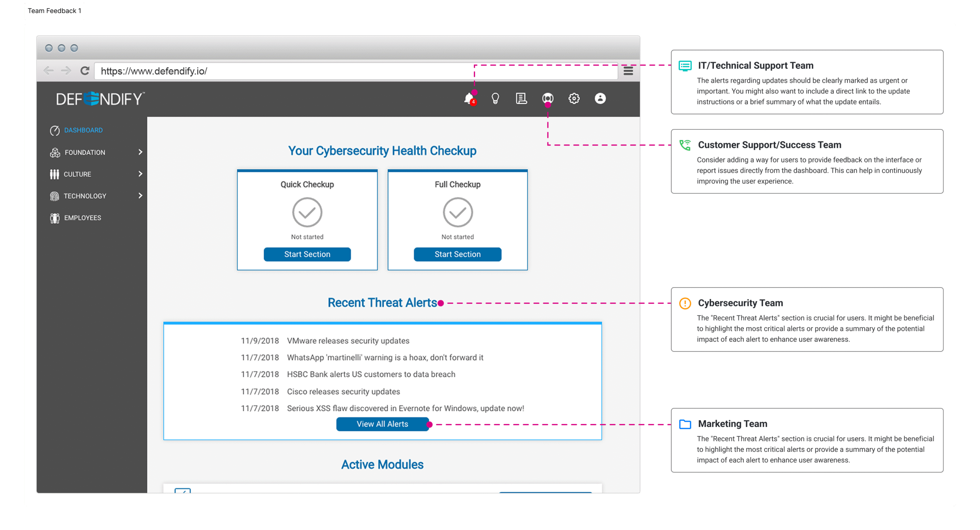The width and height of the screenshot is (980, 530).
Task: Open the settings gear icon
Action: tap(573, 99)
